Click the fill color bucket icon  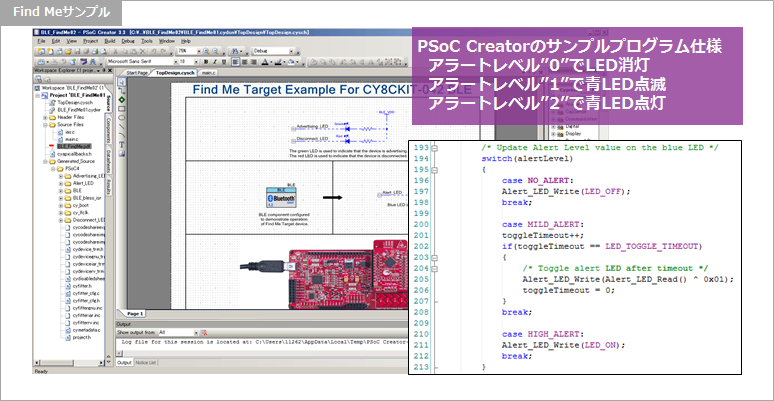(291, 62)
